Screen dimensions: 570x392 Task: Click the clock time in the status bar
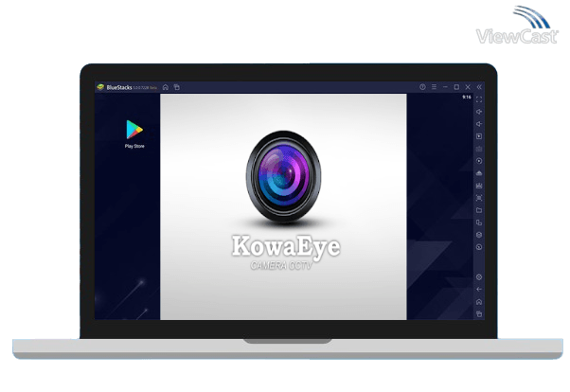click(x=467, y=98)
